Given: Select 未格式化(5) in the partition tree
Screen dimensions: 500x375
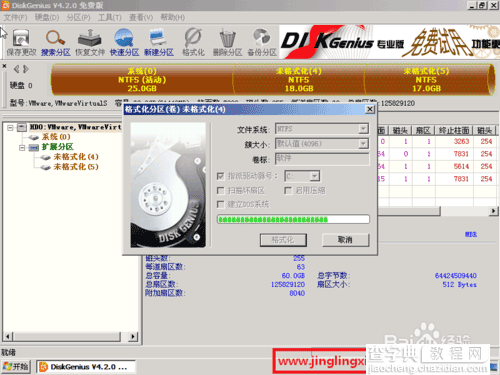Looking at the screenshot, I should [76, 167].
